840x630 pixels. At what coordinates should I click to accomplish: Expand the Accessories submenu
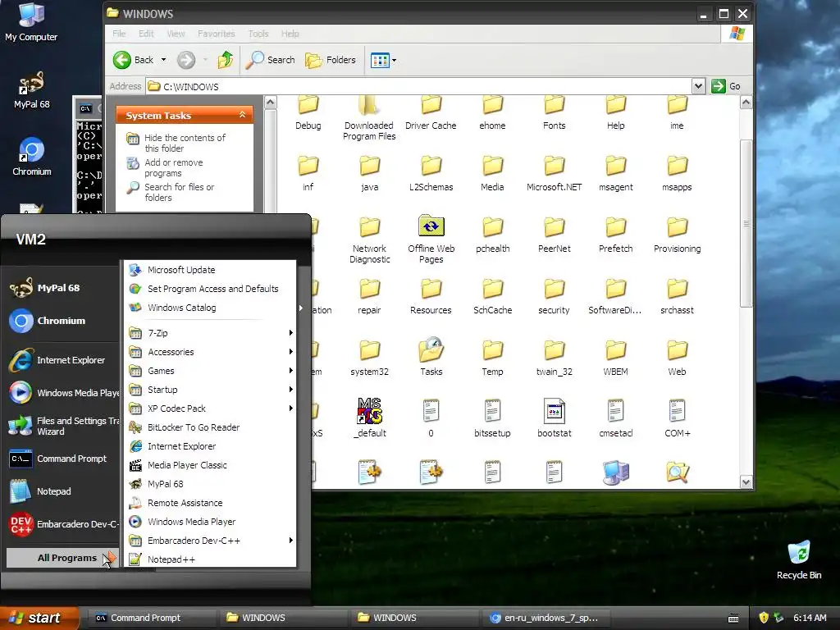point(211,352)
